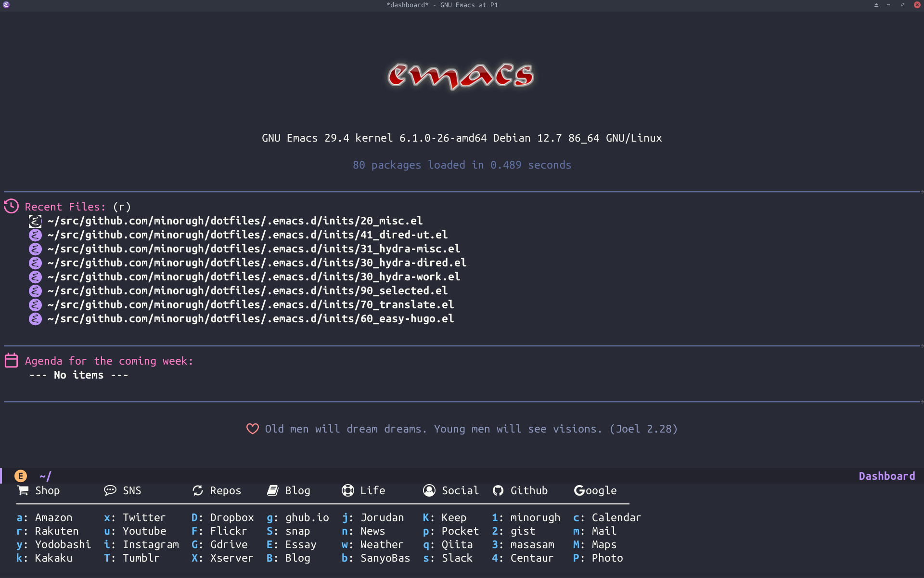Image resolution: width=924 pixels, height=578 pixels.
Task: Open the Shop tab icon
Action: point(23,490)
